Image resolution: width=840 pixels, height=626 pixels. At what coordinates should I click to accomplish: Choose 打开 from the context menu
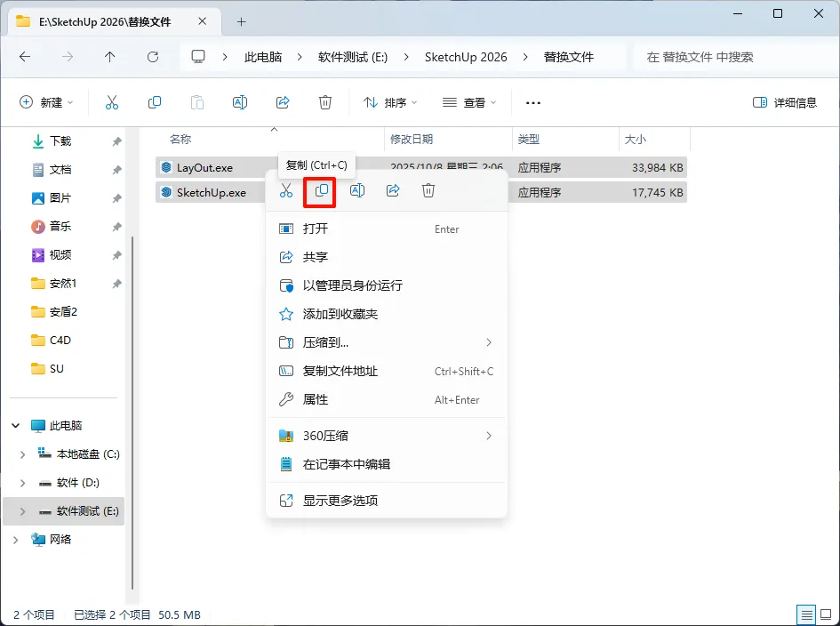click(x=387, y=229)
